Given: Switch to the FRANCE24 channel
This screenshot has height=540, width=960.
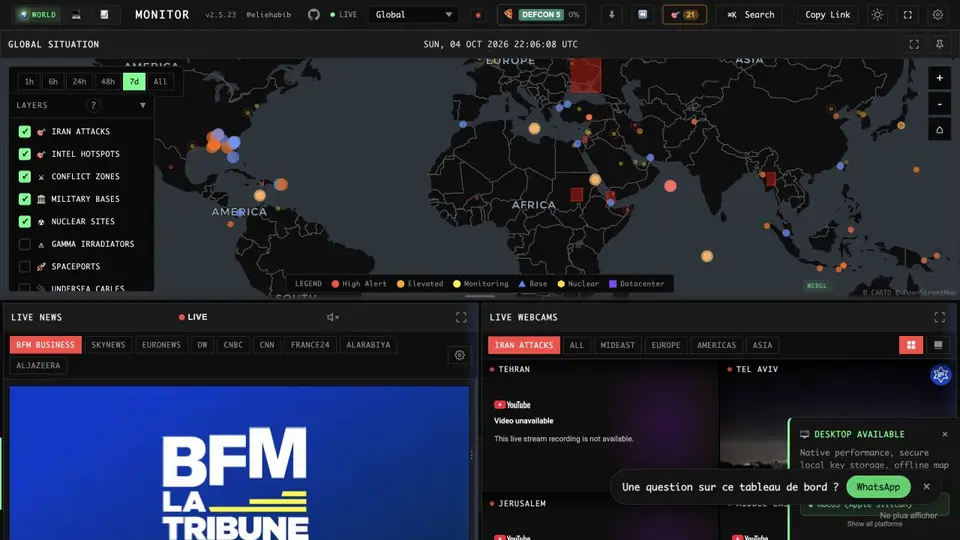Looking at the screenshot, I should 310,345.
